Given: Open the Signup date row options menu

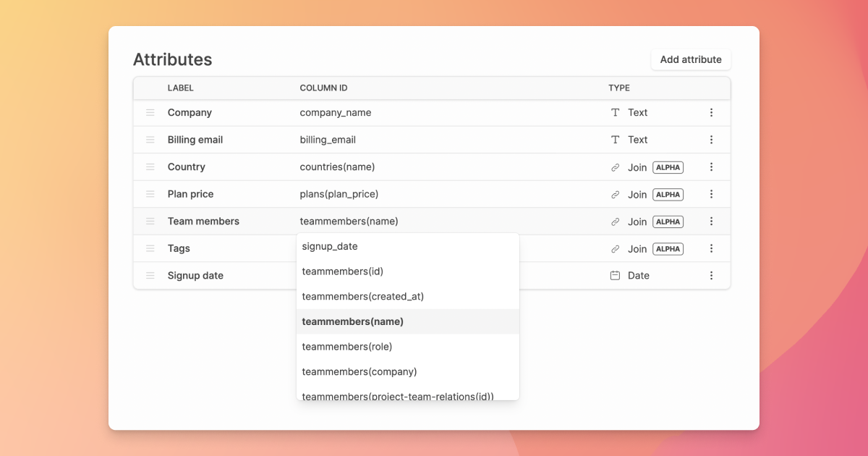Looking at the screenshot, I should [711, 276].
